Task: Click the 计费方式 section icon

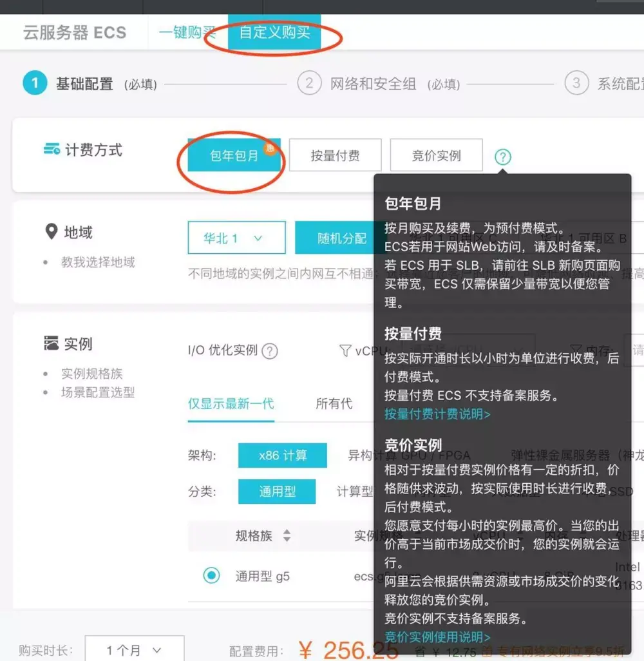Action: (52, 149)
